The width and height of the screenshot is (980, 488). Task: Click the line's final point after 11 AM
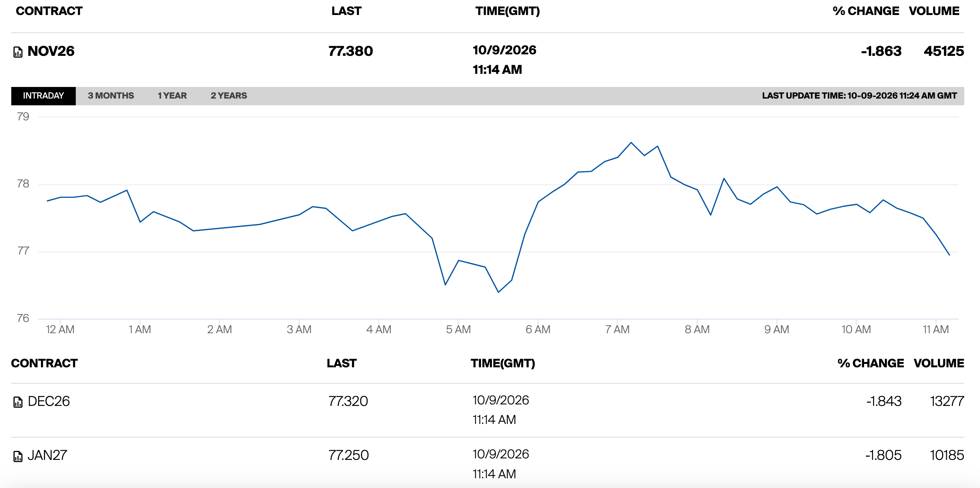(950, 255)
